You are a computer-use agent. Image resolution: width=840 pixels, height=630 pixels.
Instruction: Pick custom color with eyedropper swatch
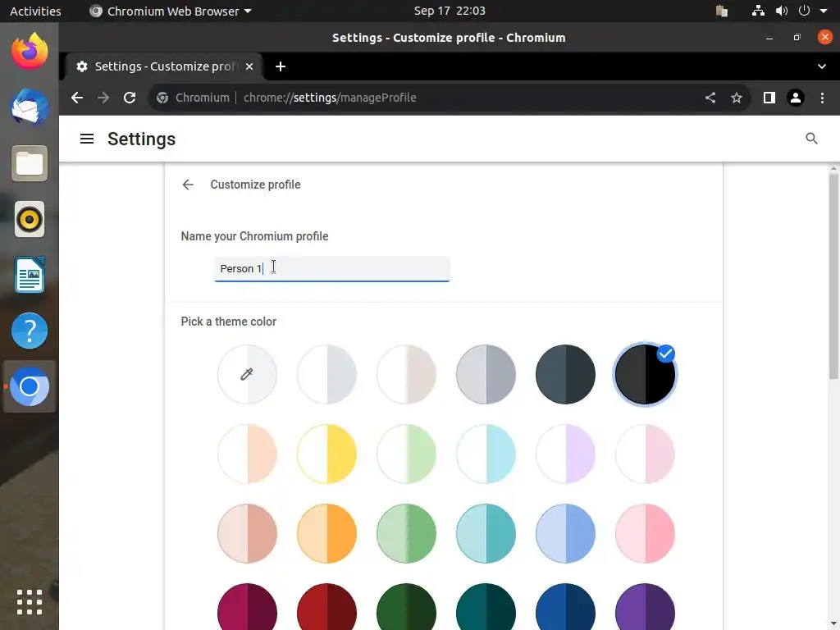[247, 374]
